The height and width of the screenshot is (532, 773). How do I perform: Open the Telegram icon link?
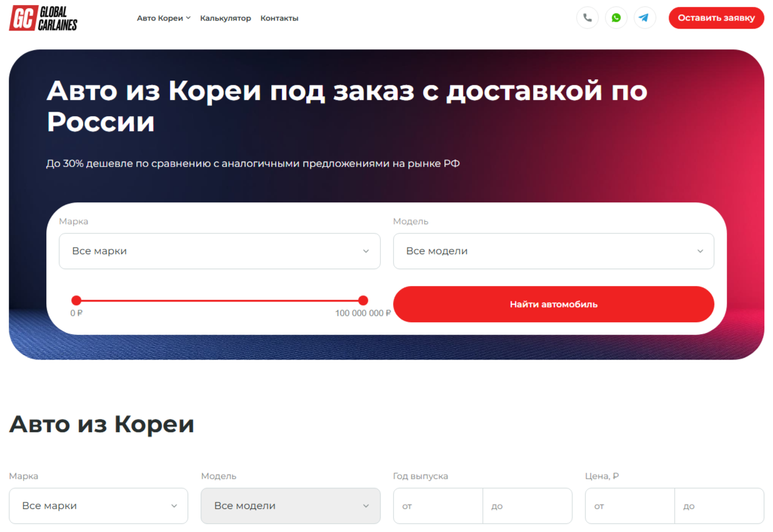pos(644,18)
